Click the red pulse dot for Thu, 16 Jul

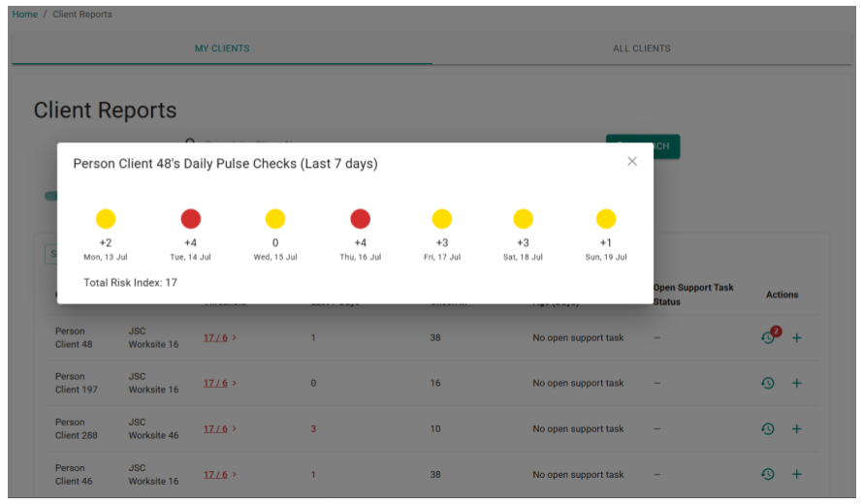click(x=360, y=219)
